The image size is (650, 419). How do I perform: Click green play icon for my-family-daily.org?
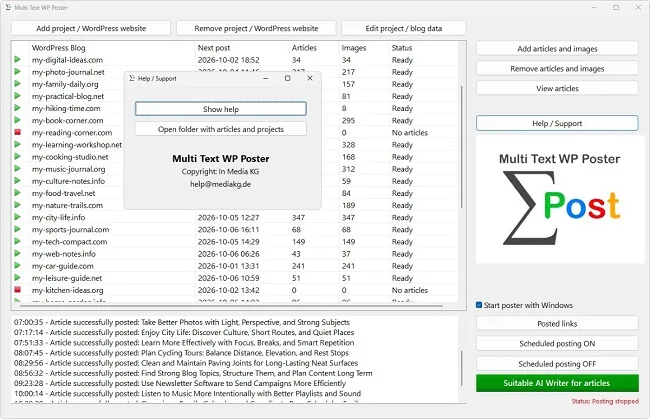tap(17, 84)
